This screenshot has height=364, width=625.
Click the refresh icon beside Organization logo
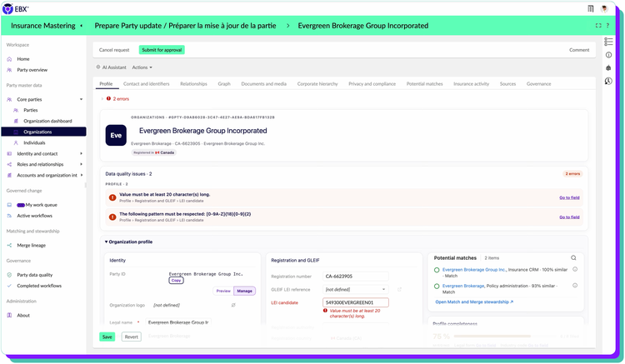(x=233, y=305)
